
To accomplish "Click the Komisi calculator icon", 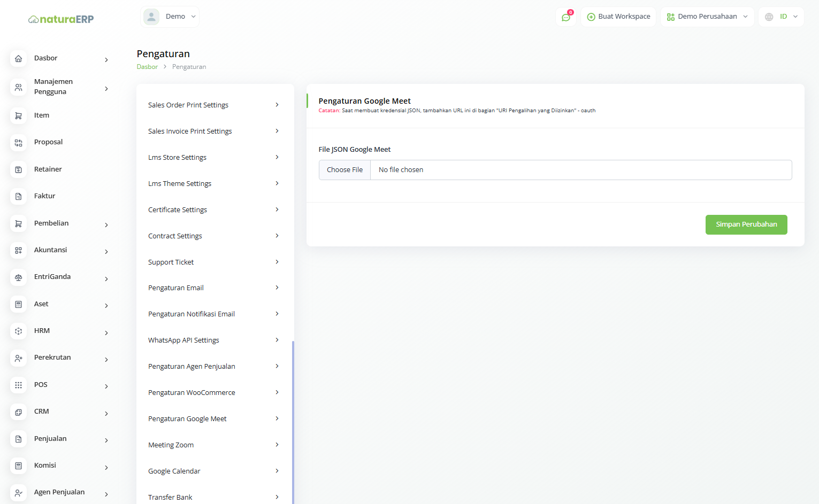I will tap(18, 466).
